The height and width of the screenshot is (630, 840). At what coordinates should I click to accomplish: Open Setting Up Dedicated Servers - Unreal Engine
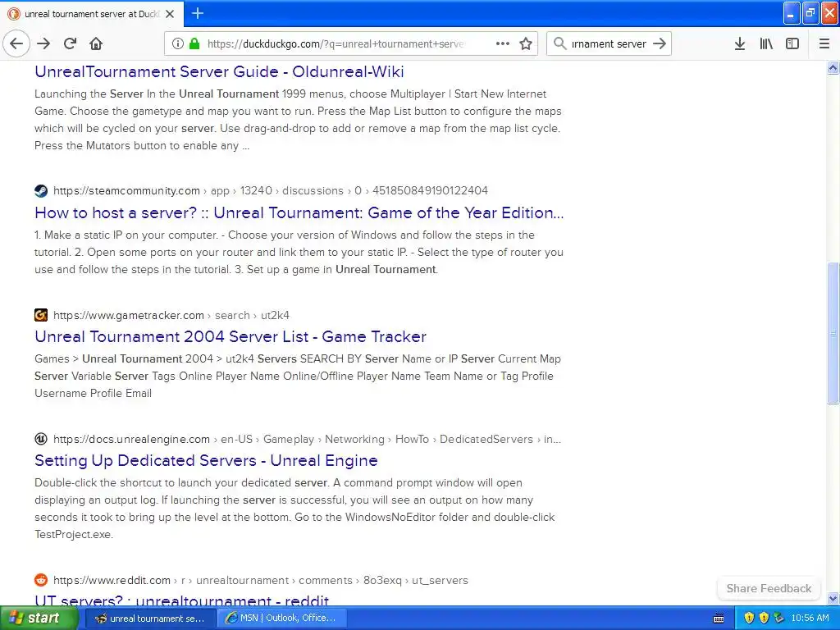click(x=206, y=461)
